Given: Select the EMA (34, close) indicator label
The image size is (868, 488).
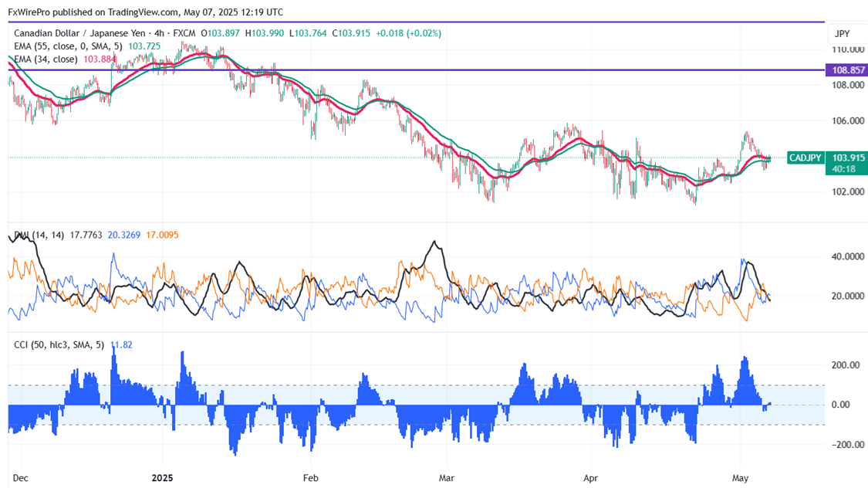Looking at the screenshot, I should click(x=46, y=59).
